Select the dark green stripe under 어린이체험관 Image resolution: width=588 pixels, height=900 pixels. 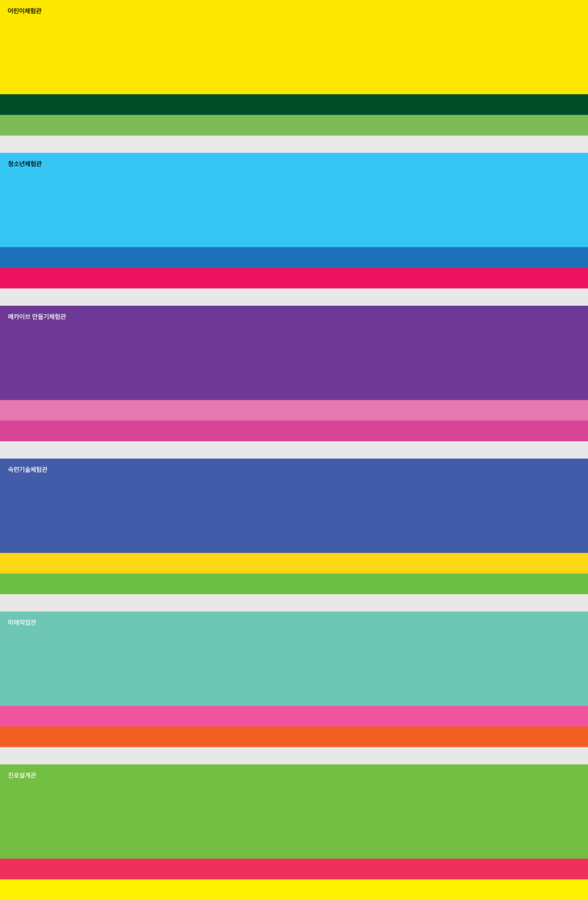(294, 105)
